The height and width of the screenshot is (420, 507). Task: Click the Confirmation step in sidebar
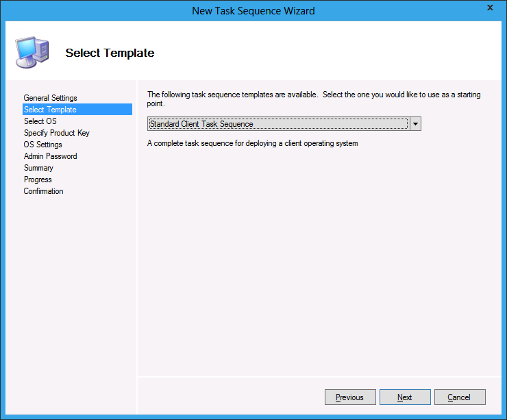click(43, 191)
